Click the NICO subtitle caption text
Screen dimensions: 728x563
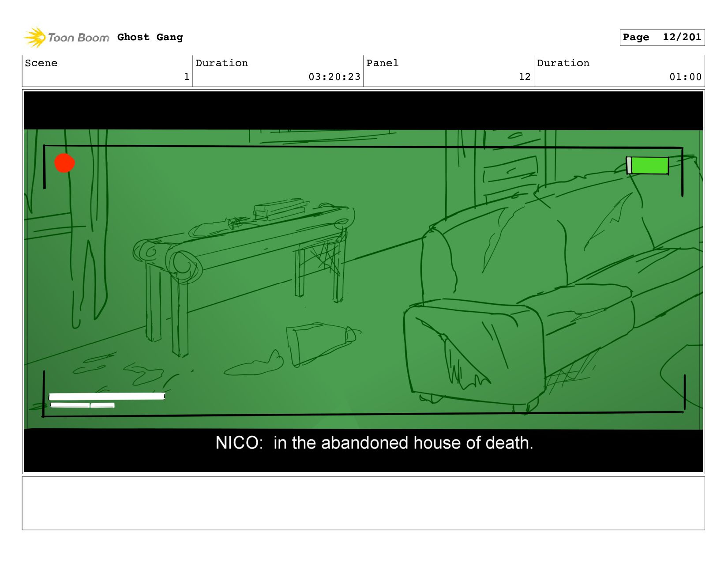pos(374,443)
